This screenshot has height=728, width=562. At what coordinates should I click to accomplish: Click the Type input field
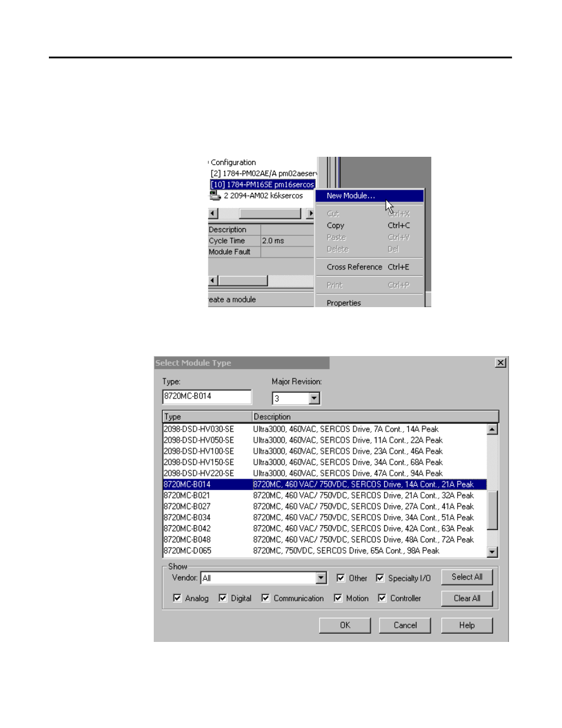(207, 397)
